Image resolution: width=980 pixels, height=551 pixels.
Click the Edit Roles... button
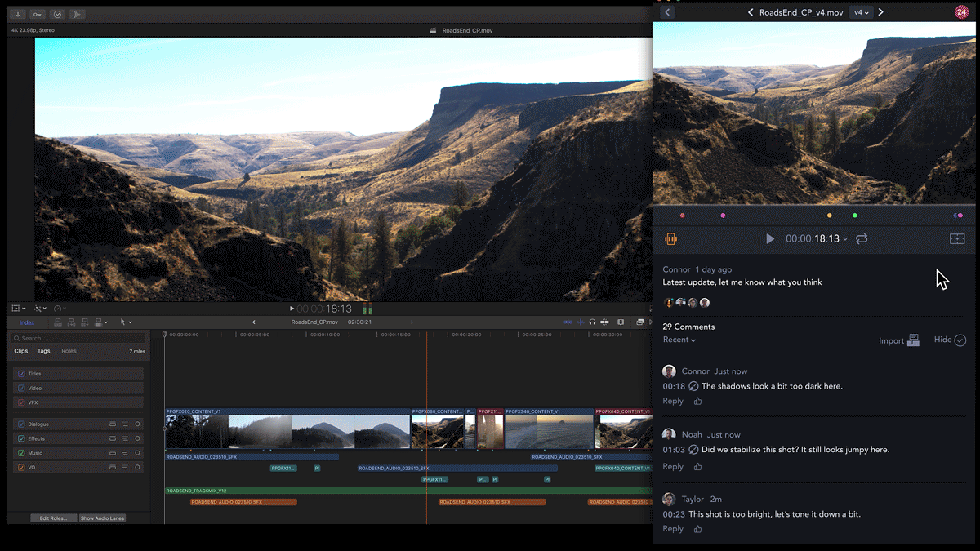coord(54,518)
